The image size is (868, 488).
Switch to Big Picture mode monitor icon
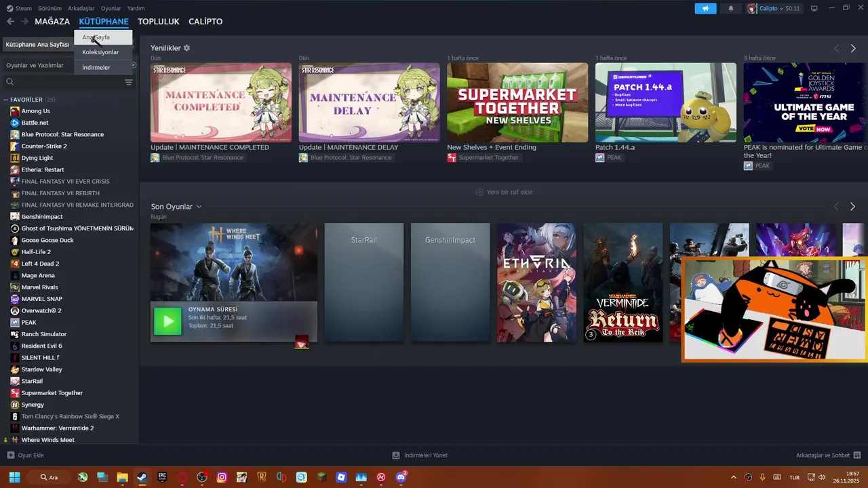[814, 8]
